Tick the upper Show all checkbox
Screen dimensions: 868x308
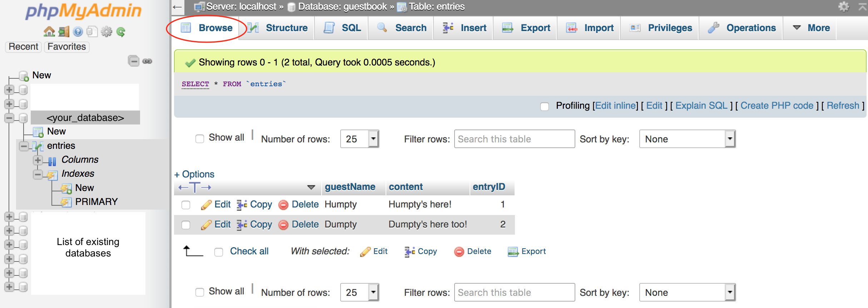(200, 139)
